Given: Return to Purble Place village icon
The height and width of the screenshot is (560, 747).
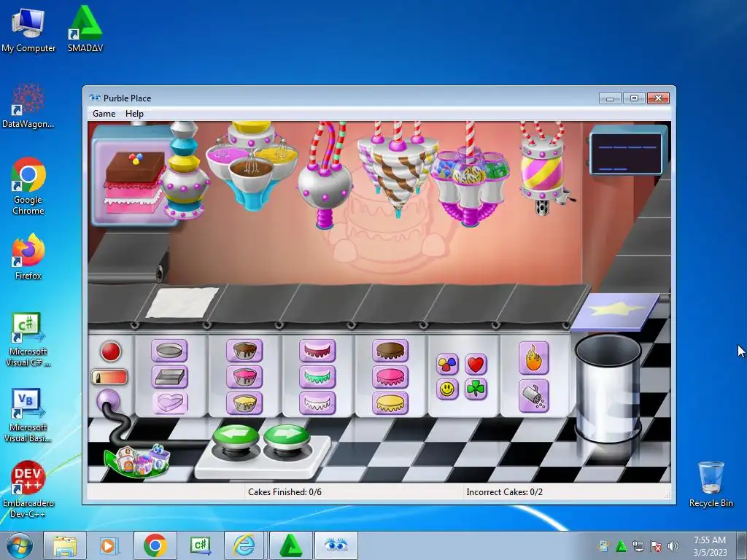Looking at the screenshot, I should click(x=138, y=460).
